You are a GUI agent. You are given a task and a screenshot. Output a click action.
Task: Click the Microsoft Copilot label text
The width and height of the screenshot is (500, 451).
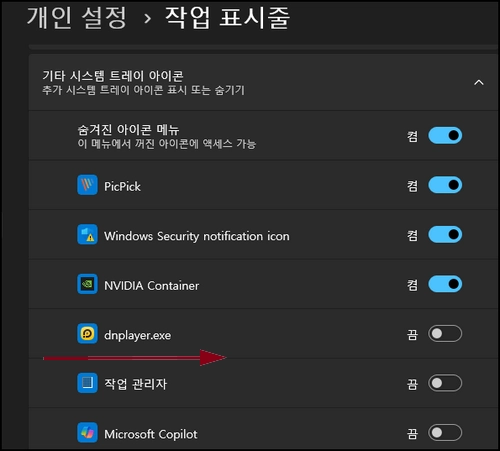coord(151,434)
